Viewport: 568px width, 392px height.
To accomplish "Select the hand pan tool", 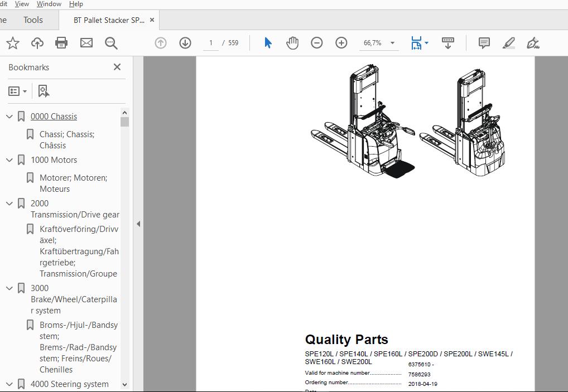I will (292, 43).
